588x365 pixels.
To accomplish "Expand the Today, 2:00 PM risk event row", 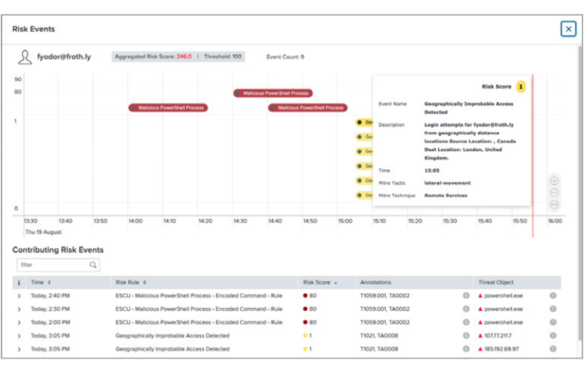I will coord(19,323).
